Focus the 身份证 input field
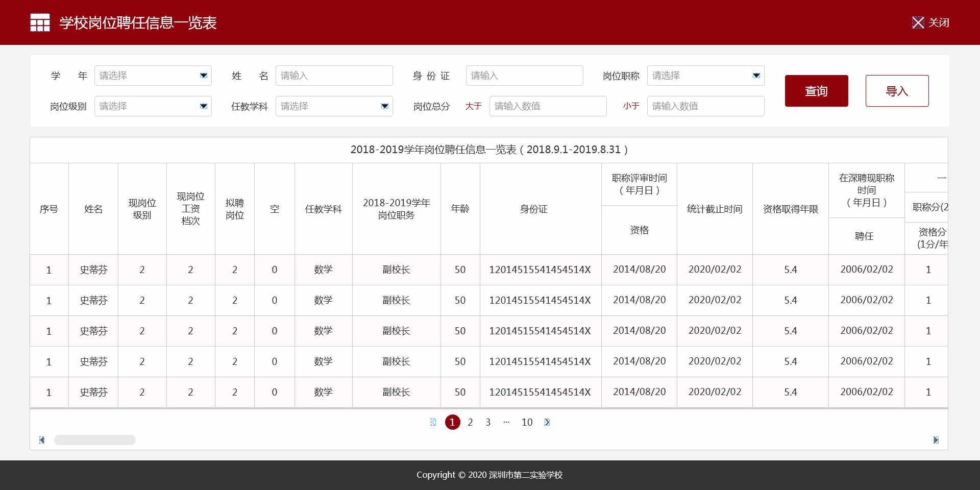Viewport: 980px width, 490px height. tap(524, 76)
